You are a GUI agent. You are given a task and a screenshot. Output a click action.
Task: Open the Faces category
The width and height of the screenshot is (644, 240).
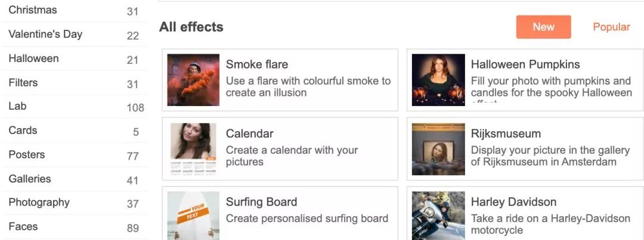click(x=23, y=226)
